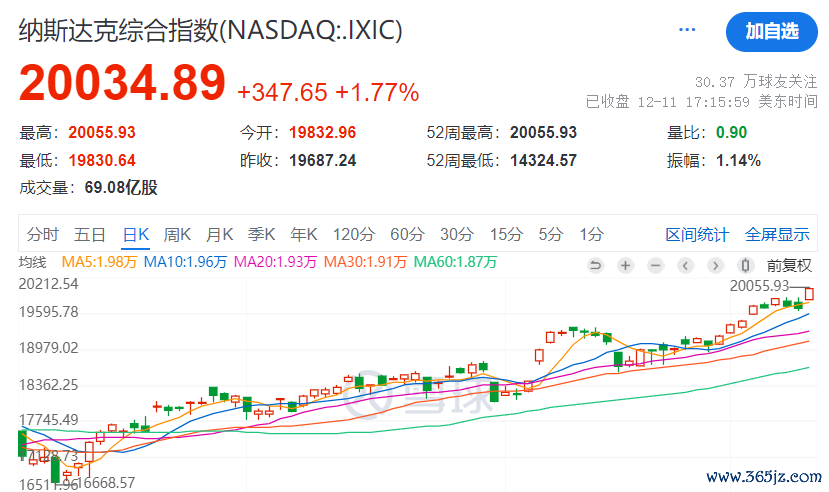Zoom in the chart with the plus icon
829x492 pixels.
pos(625,265)
